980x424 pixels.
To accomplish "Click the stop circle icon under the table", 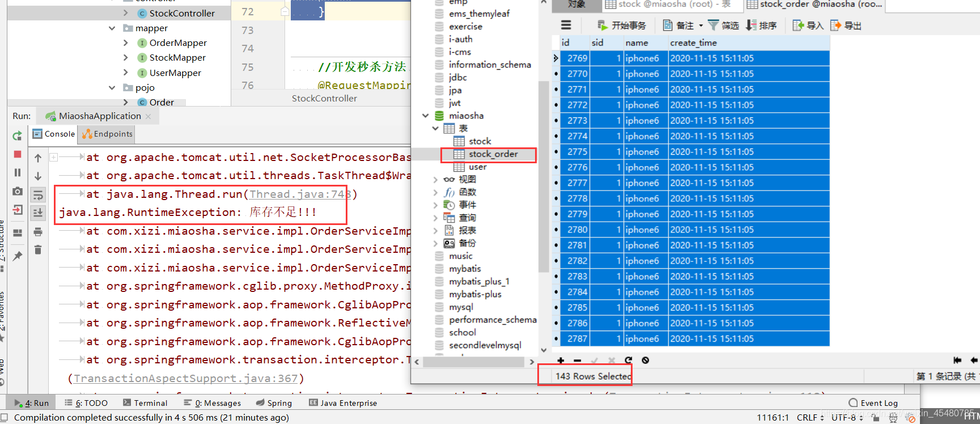I will point(645,360).
